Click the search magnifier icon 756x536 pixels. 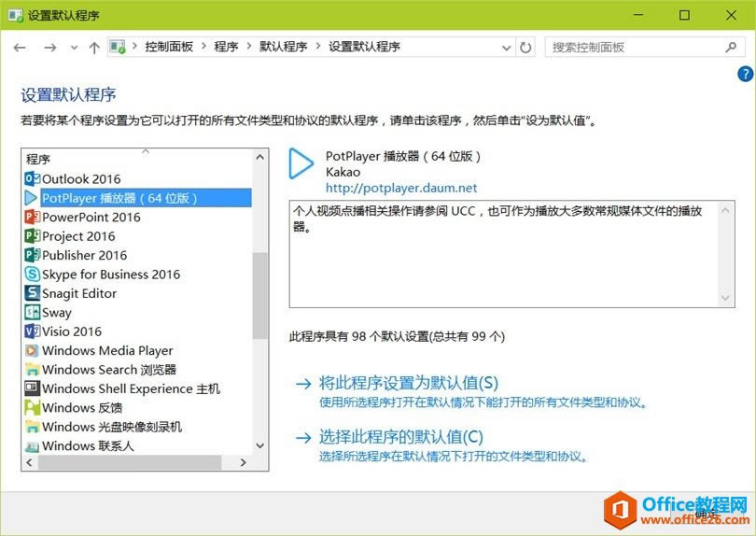click(x=731, y=48)
